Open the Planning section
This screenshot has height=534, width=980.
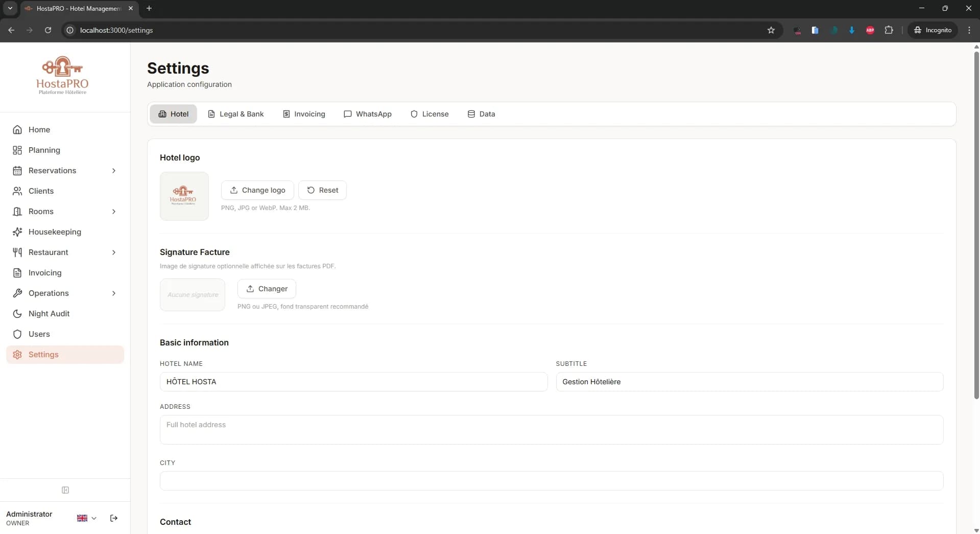pyautogui.click(x=43, y=150)
